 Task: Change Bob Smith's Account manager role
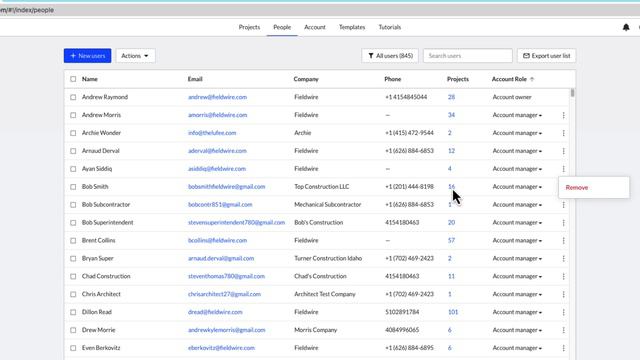coord(517,187)
